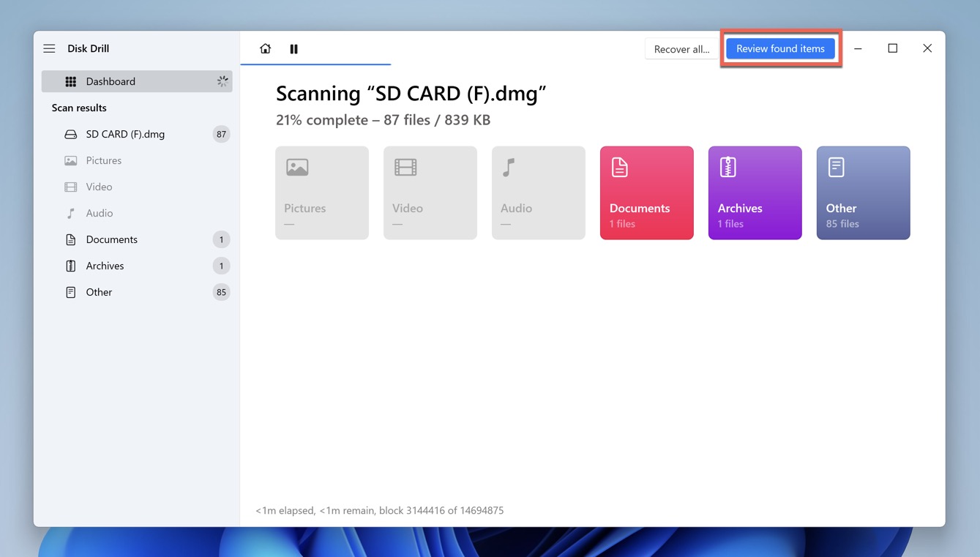This screenshot has width=980, height=557.
Task: Open Review found items
Action: pyautogui.click(x=780, y=48)
